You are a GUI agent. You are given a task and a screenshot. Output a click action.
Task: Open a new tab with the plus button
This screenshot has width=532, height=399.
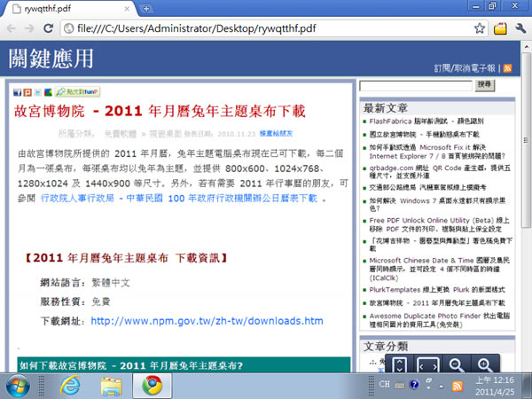click(146, 9)
